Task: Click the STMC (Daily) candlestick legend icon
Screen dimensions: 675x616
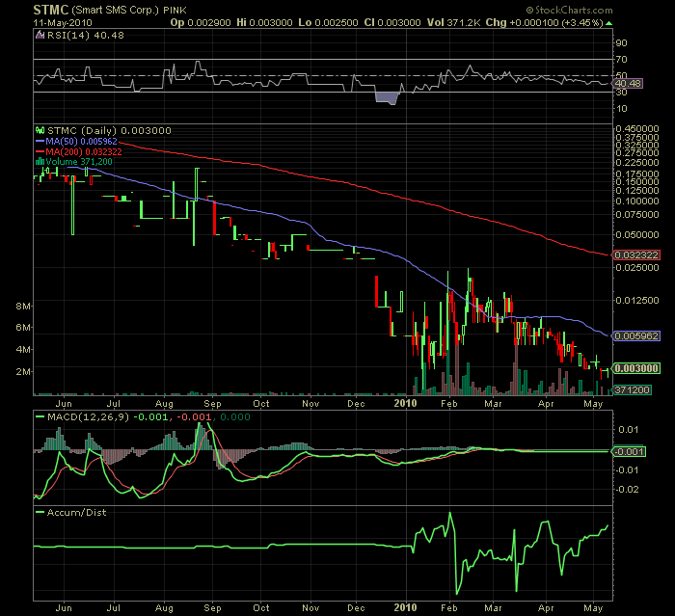Action: [x=40, y=129]
